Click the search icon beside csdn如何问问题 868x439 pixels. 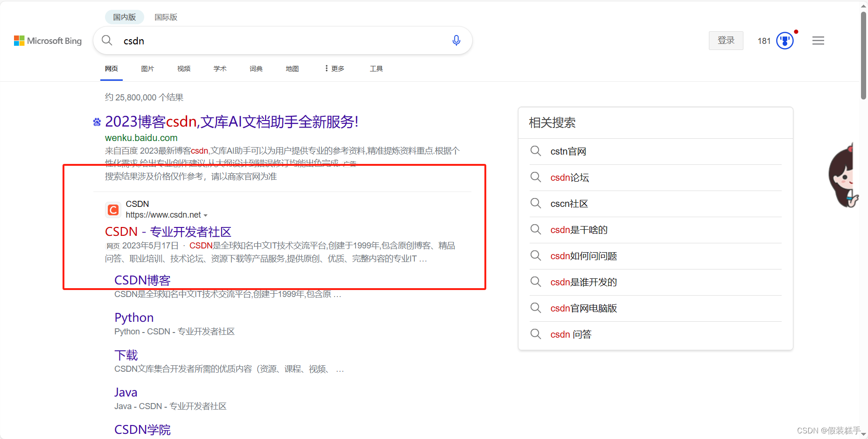pyautogui.click(x=536, y=256)
